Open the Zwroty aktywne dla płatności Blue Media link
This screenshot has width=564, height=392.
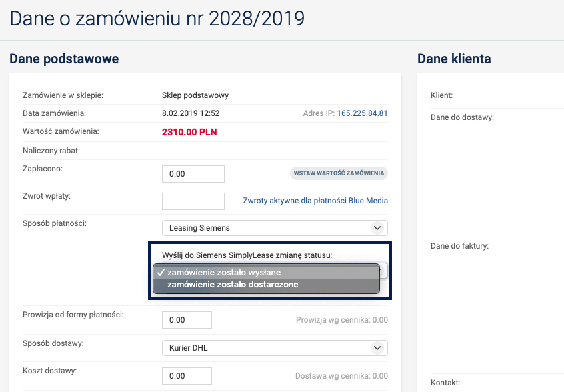pyautogui.click(x=315, y=201)
